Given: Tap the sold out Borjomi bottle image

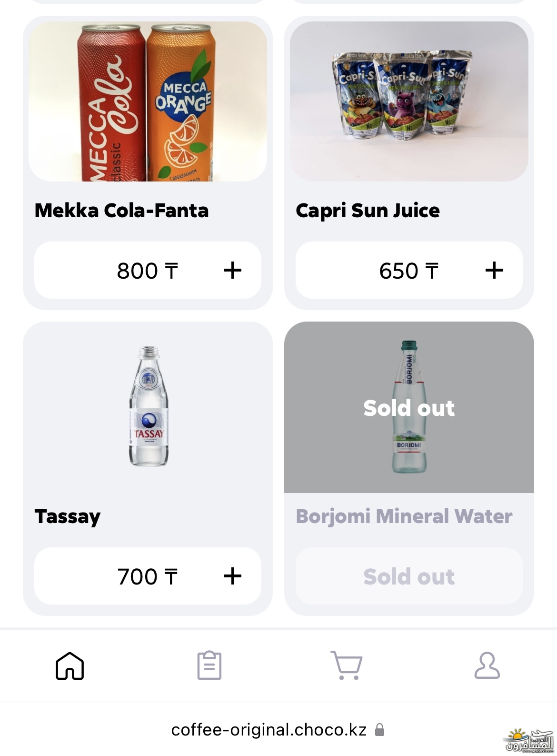Looking at the screenshot, I should [409, 407].
